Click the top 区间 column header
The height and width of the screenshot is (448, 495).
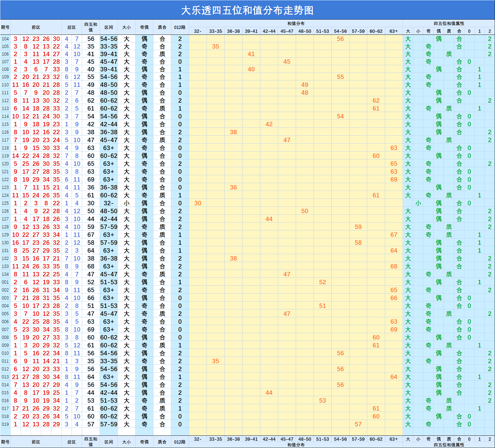pos(109,27)
